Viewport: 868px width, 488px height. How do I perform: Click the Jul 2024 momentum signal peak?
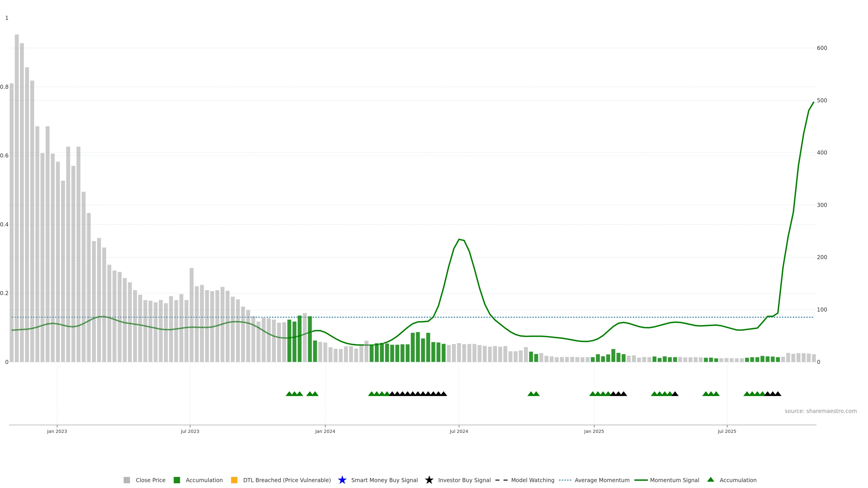click(x=459, y=239)
